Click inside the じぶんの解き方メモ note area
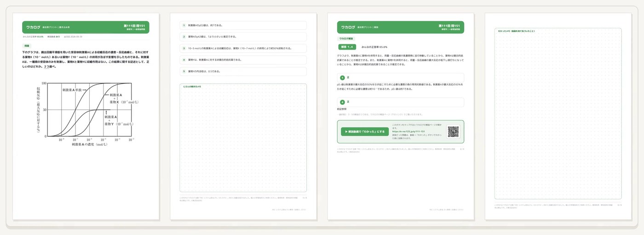644x235 pixels. pos(243,138)
